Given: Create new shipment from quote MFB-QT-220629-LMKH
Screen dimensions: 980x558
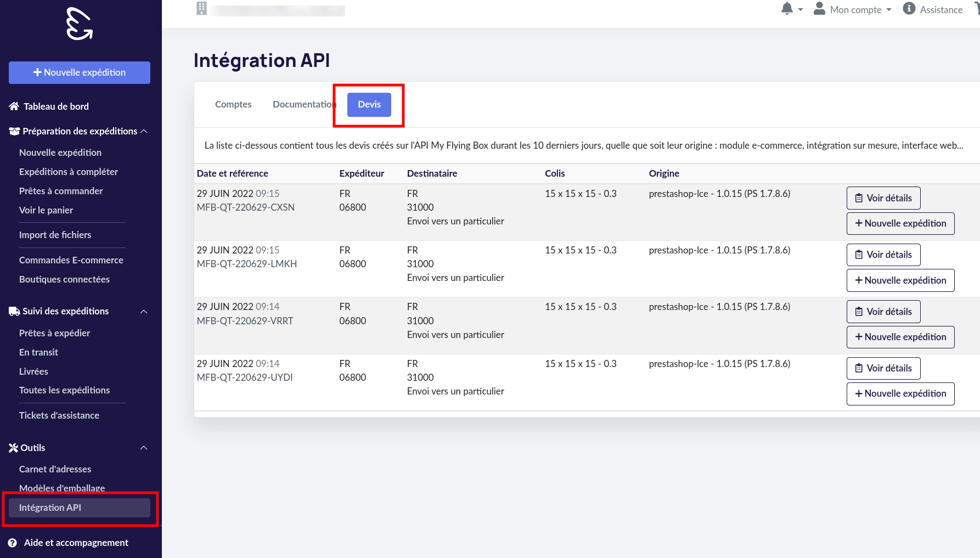Looking at the screenshot, I should pos(900,280).
